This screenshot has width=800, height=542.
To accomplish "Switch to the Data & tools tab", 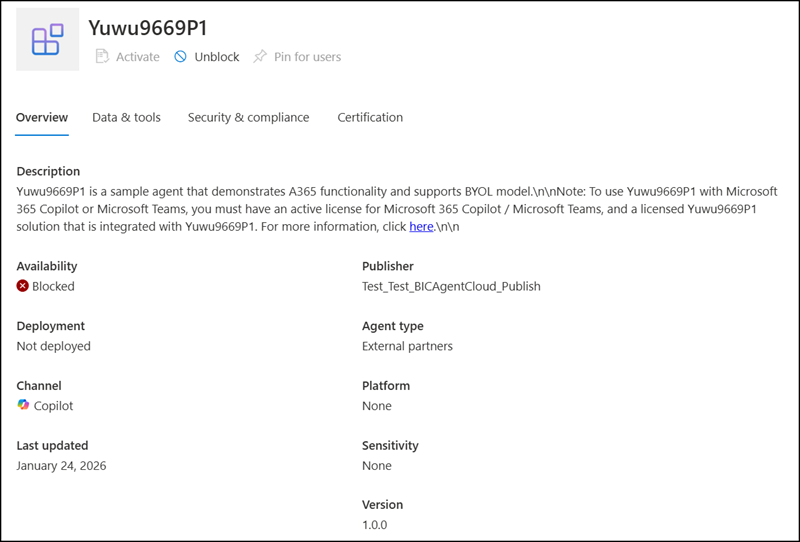I will 127,117.
